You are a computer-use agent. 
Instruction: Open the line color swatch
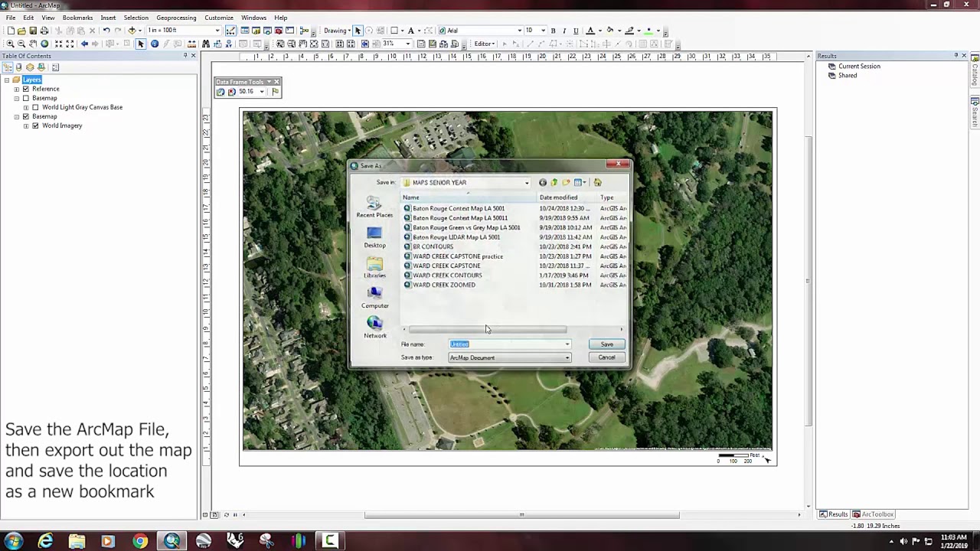629,31
